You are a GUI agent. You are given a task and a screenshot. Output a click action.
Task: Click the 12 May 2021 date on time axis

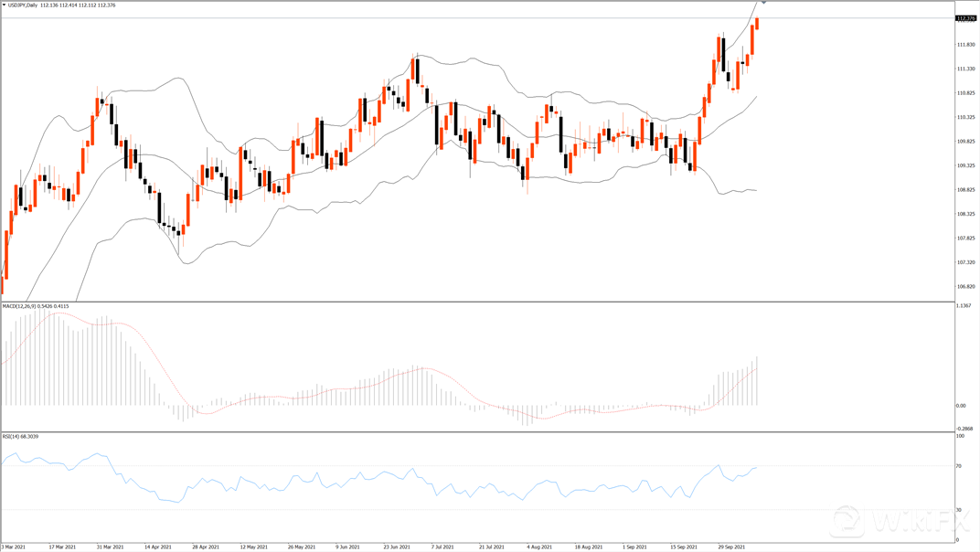[x=253, y=547]
